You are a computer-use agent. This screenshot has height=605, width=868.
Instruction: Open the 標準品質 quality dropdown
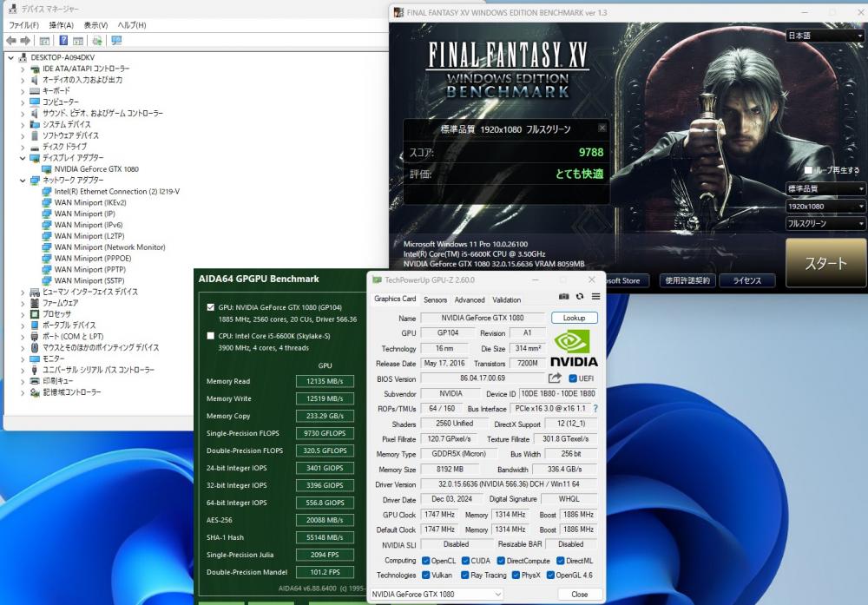[825, 188]
